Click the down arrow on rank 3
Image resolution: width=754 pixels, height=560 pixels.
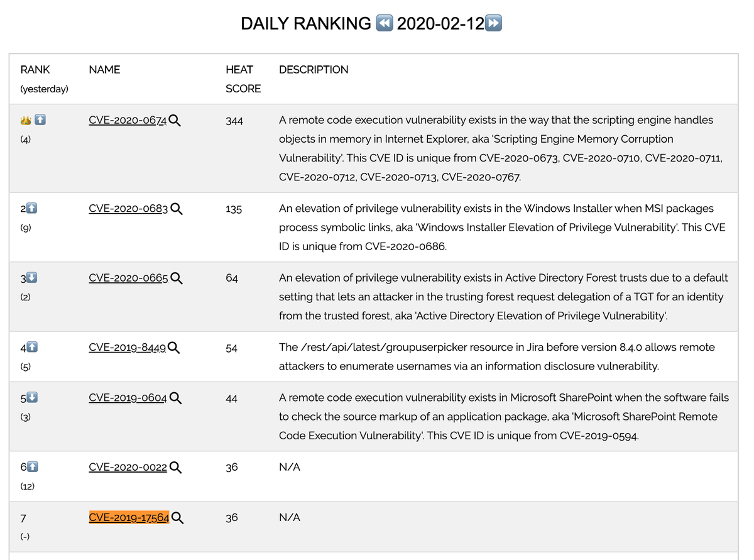(x=33, y=278)
